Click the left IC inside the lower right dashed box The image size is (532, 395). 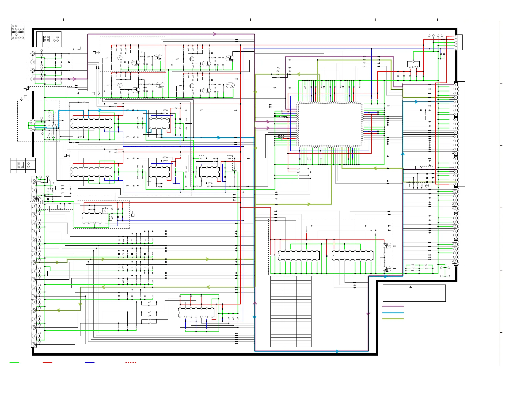pyautogui.click(x=298, y=255)
